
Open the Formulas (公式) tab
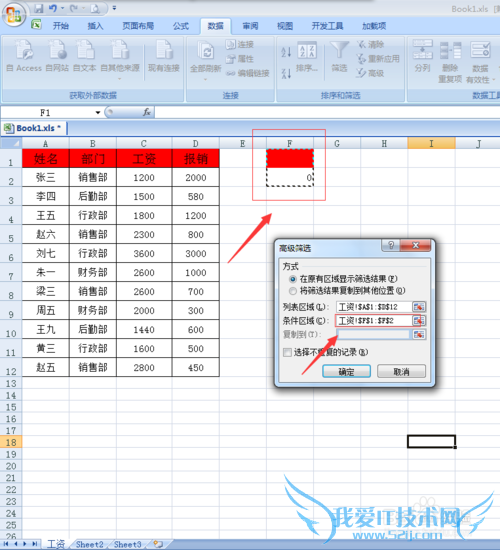(x=181, y=26)
